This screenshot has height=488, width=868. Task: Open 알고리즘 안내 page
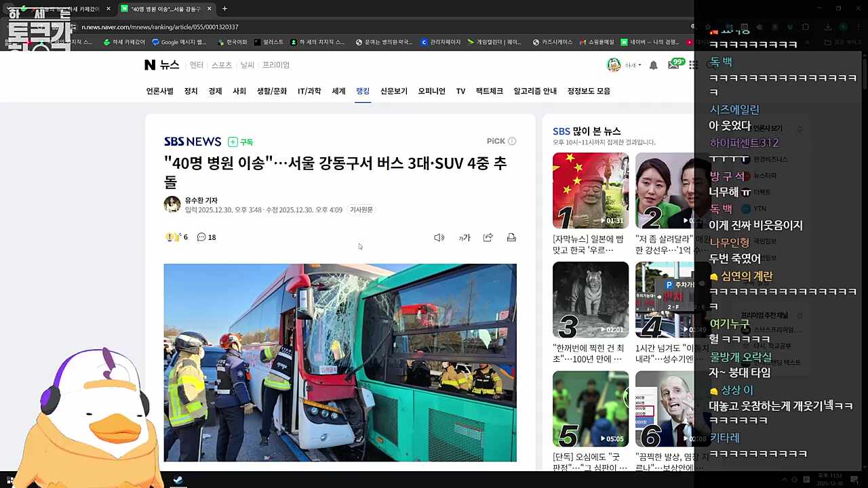point(535,91)
